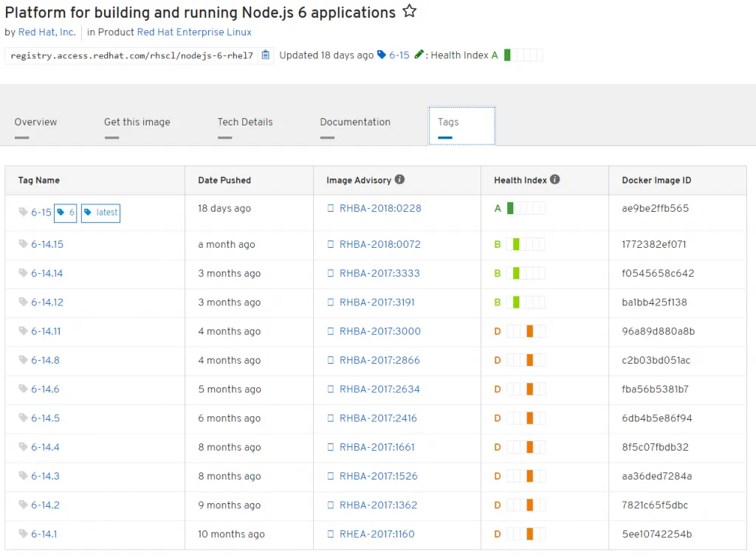View the Tech Details tab
This screenshot has height=557, width=756.
pyautogui.click(x=245, y=122)
